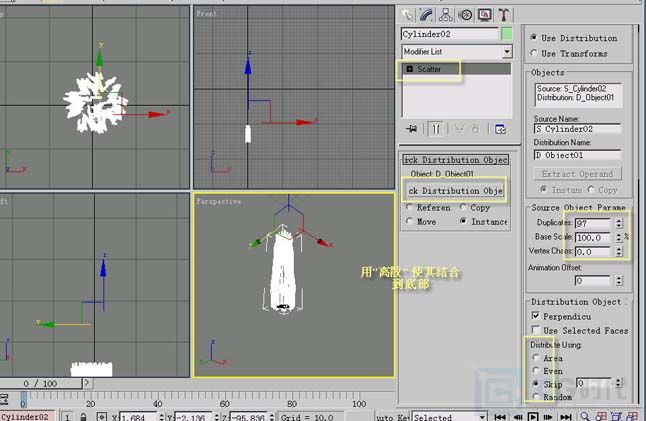Select the Copy option beside Reference
The width and height of the screenshot is (646, 421).
[463, 207]
